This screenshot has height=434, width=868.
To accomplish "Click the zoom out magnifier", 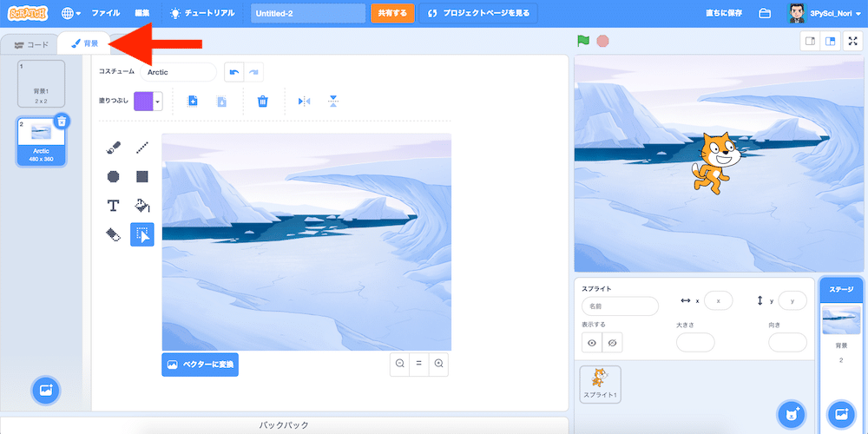I will (x=399, y=364).
